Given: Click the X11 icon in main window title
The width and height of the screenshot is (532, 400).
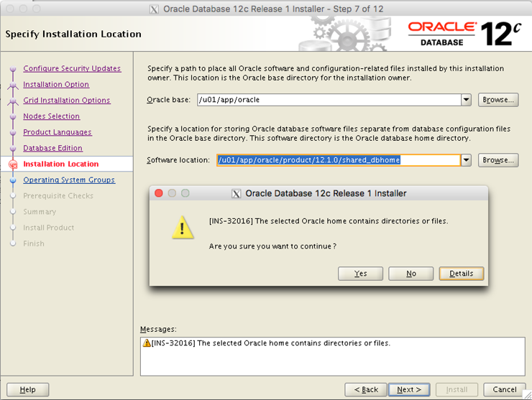Looking at the screenshot, I should click(154, 9).
